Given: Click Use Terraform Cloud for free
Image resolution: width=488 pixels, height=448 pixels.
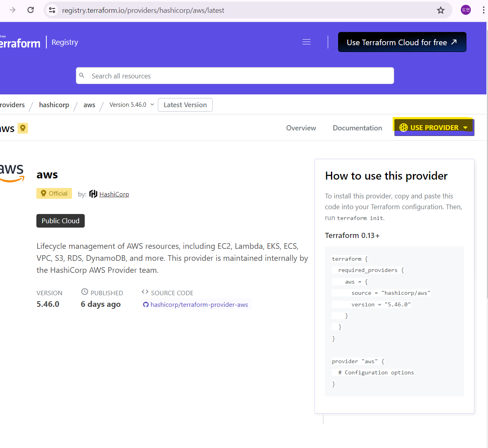Looking at the screenshot, I should pos(402,42).
